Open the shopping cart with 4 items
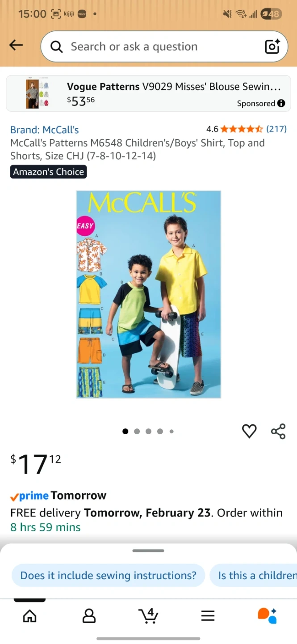Screen dimensions: 297x644 (x=148, y=615)
